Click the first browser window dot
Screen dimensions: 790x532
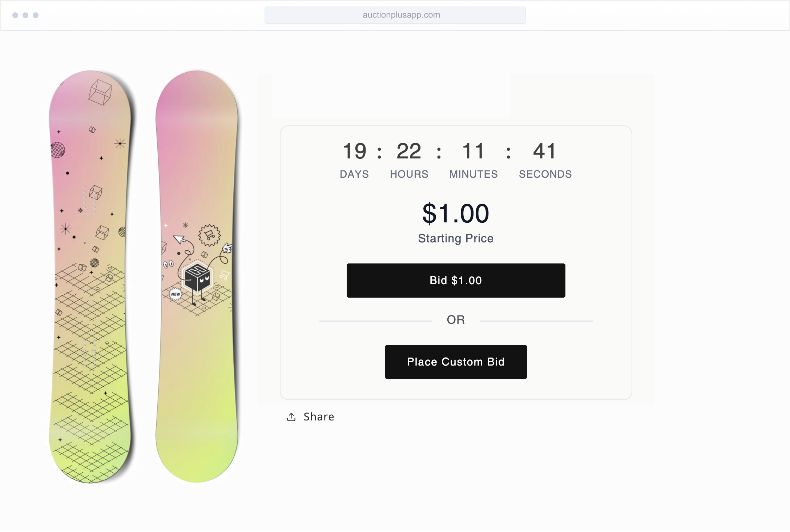(15, 15)
